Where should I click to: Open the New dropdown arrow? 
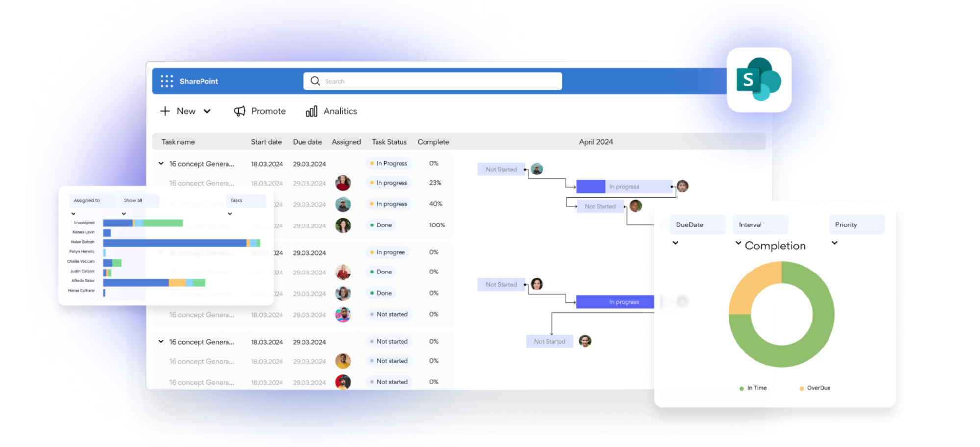(x=207, y=111)
